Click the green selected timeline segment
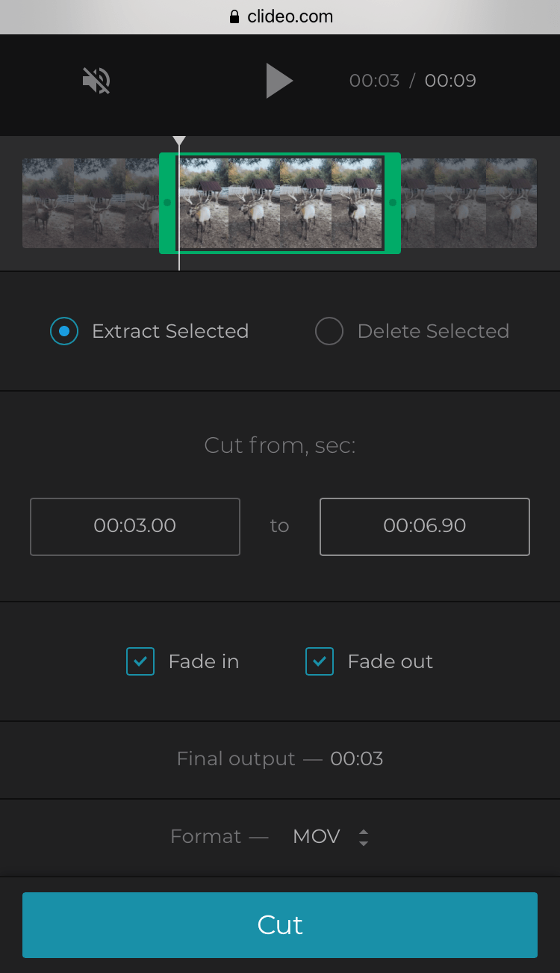The height and width of the screenshot is (973, 560). click(x=280, y=202)
